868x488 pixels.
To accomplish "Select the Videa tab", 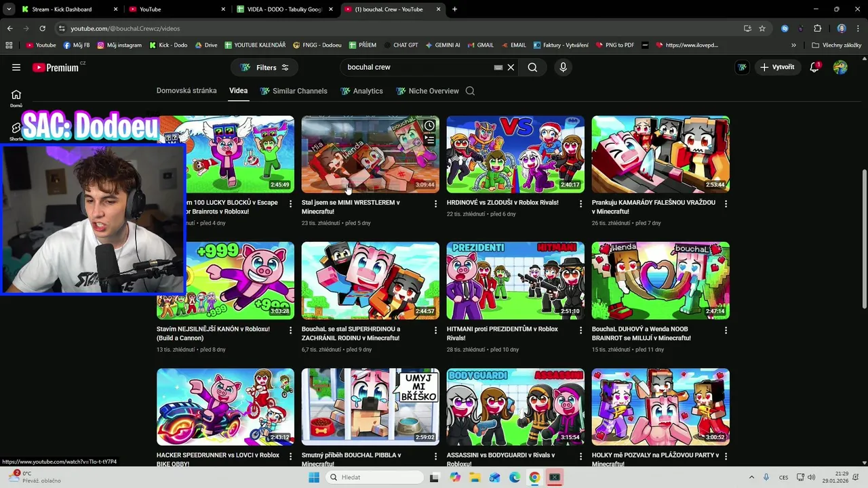I will pyautogui.click(x=238, y=91).
